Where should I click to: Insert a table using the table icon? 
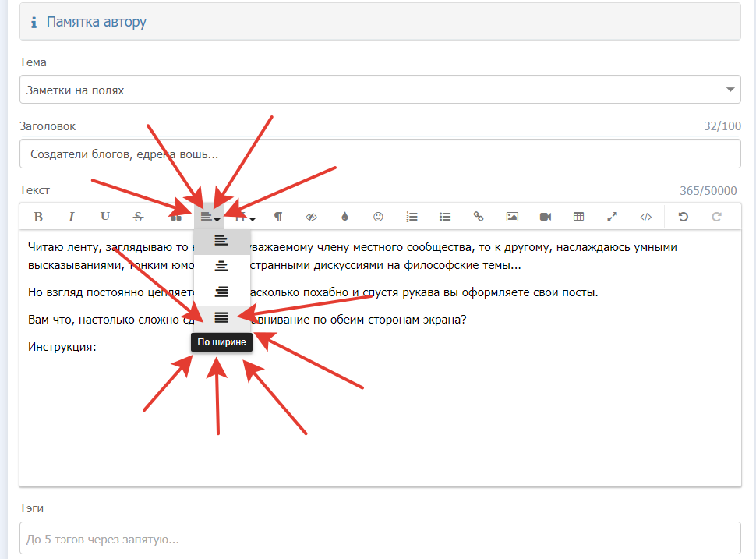[x=578, y=217]
